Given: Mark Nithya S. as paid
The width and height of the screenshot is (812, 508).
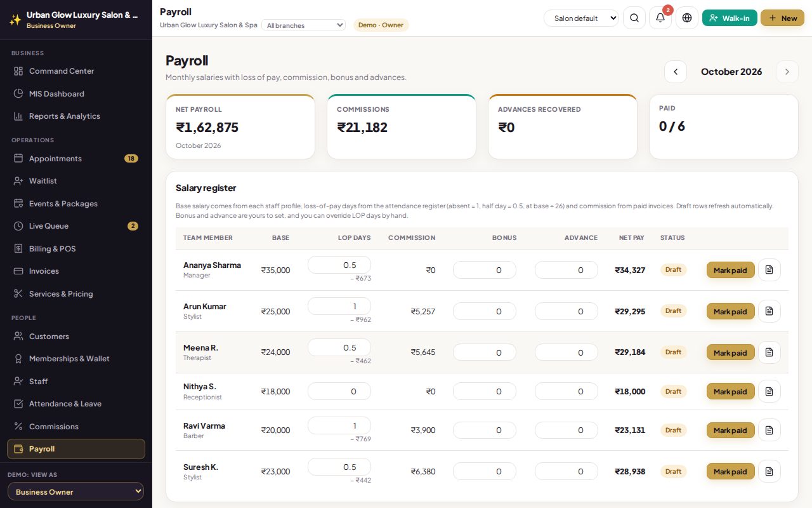Looking at the screenshot, I should 731,391.
